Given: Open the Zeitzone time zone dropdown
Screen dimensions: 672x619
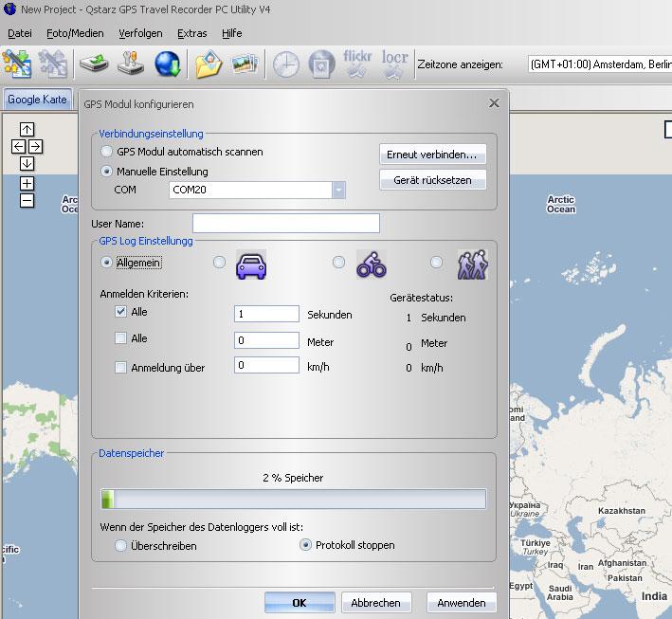Looking at the screenshot, I should tap(599, 64).
